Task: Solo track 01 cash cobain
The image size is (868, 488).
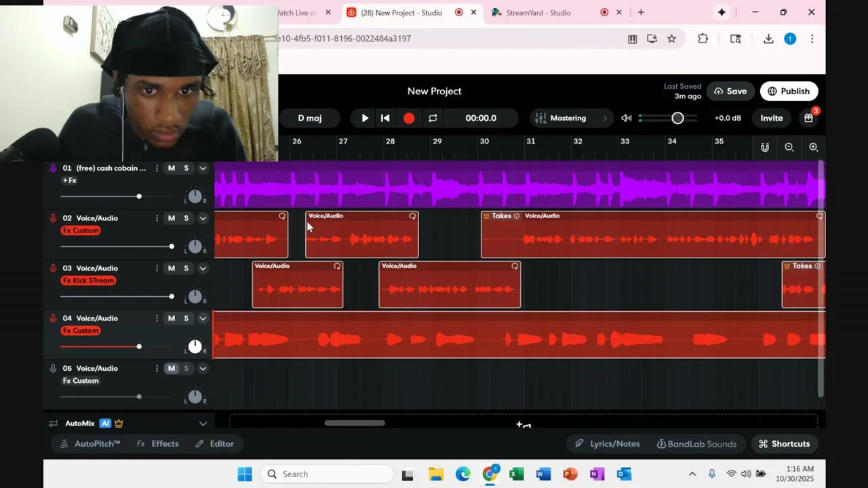Action: 186,168
